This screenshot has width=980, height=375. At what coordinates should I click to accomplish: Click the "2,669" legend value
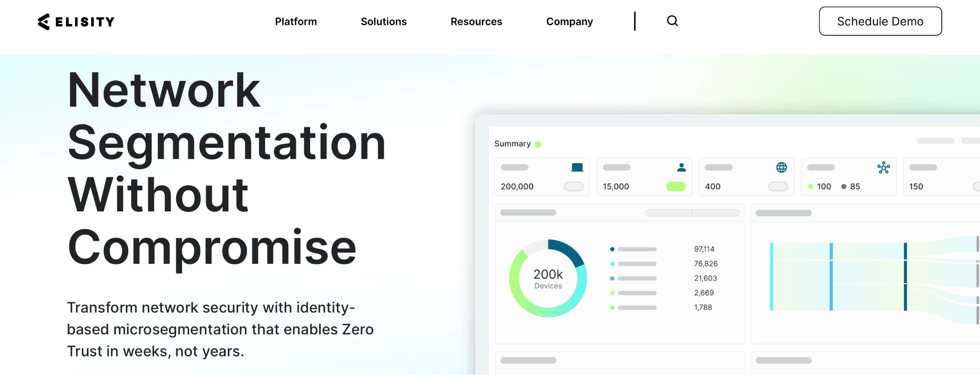[x=704, y=293]
